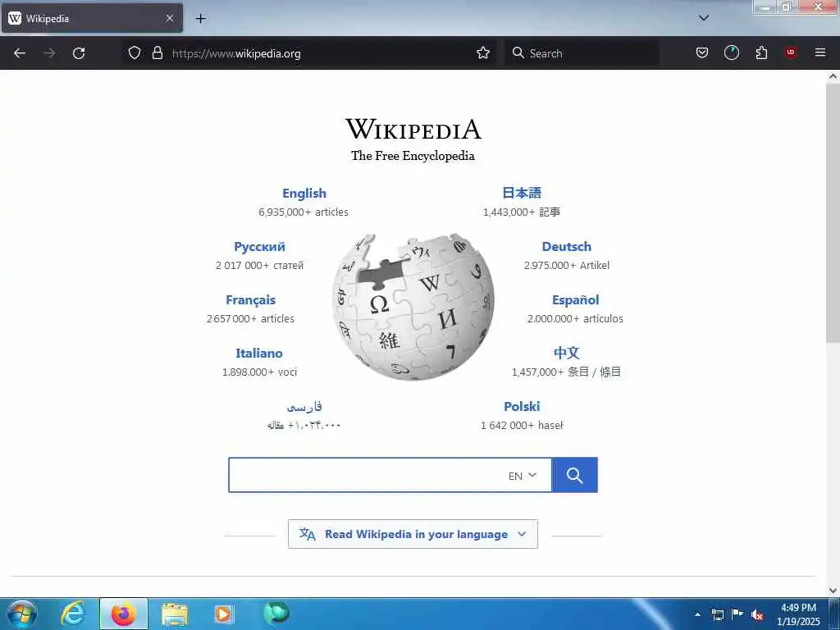840x630 pixels.
Task: Click the network tray icon
Action: pyautogui.click(x=717, y=614)
